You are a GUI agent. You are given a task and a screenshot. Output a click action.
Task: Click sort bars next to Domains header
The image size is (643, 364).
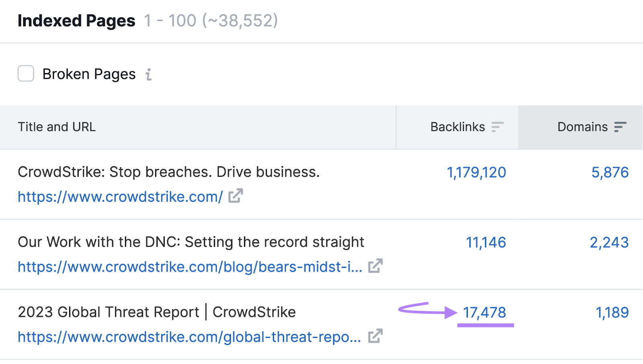pyautogui.click(x=620, y=127)
